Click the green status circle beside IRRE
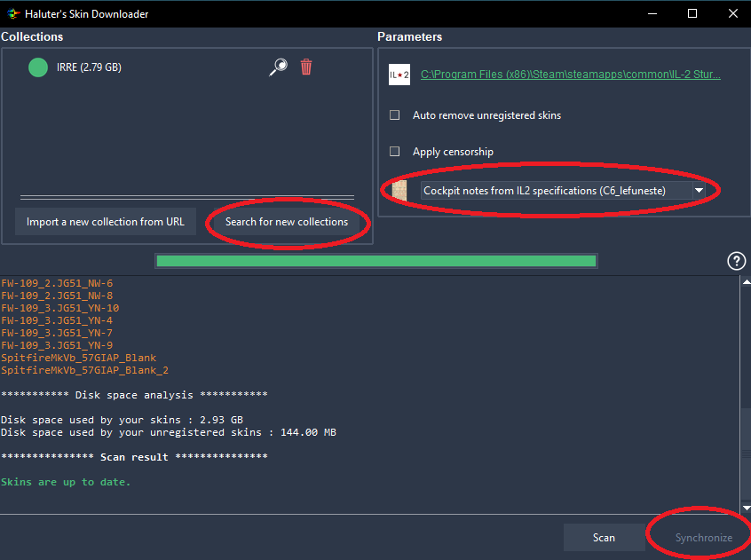This screenshot has width=751, height=560. (x=38, y=67)
